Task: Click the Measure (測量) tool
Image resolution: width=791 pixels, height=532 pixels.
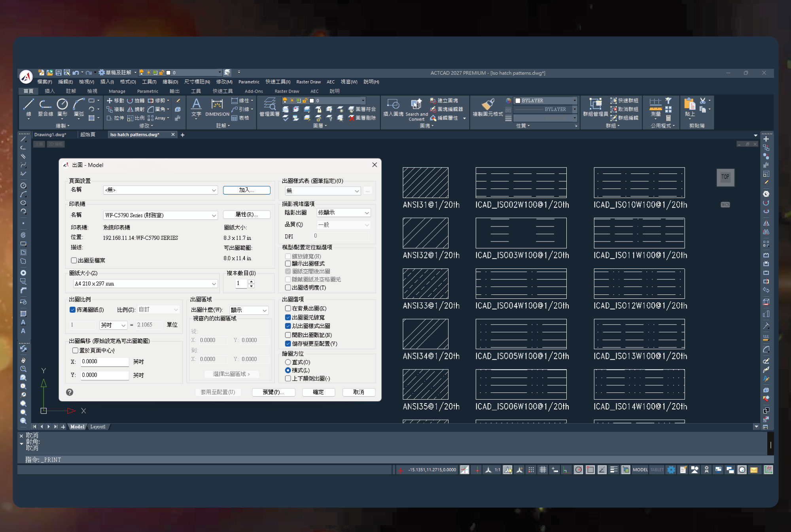Action: click(x=656, y=108)
